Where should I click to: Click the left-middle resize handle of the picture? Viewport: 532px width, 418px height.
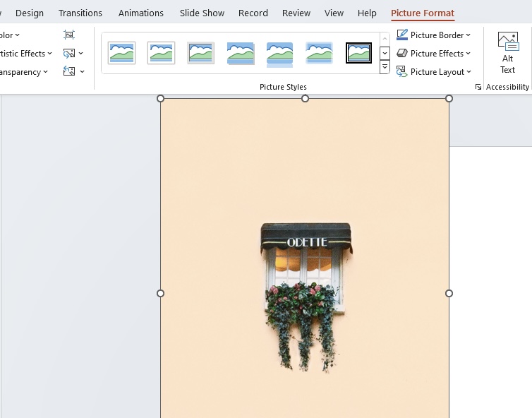click(160, 294)
